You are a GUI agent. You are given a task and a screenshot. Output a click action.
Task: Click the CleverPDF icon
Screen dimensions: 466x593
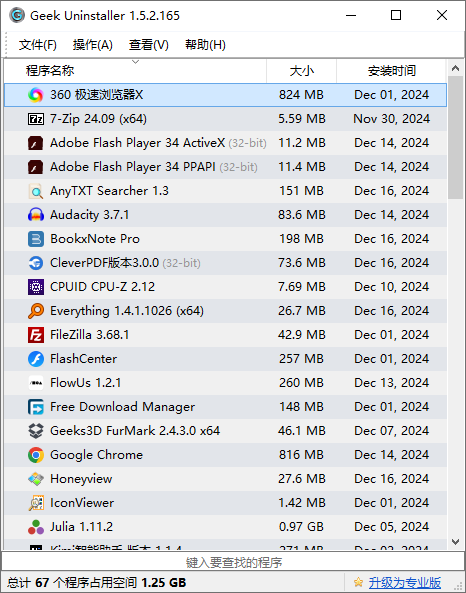pyautogui.click(x=36, y=263)
